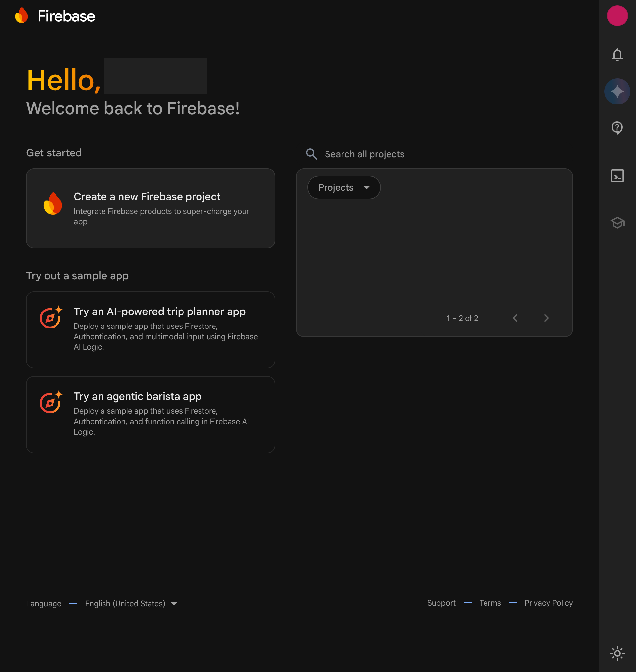Open the Privacy Policy link
The image size is (636, 672).
click(548, 603)
